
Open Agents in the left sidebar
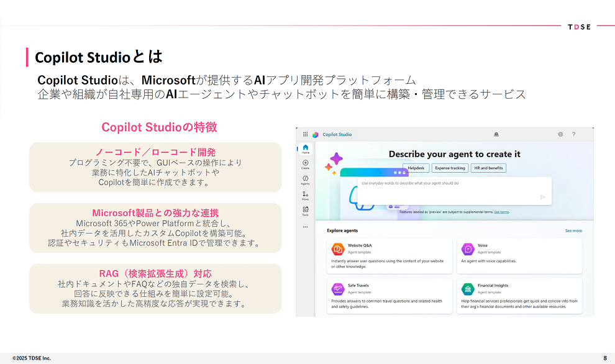pos(305,180)
